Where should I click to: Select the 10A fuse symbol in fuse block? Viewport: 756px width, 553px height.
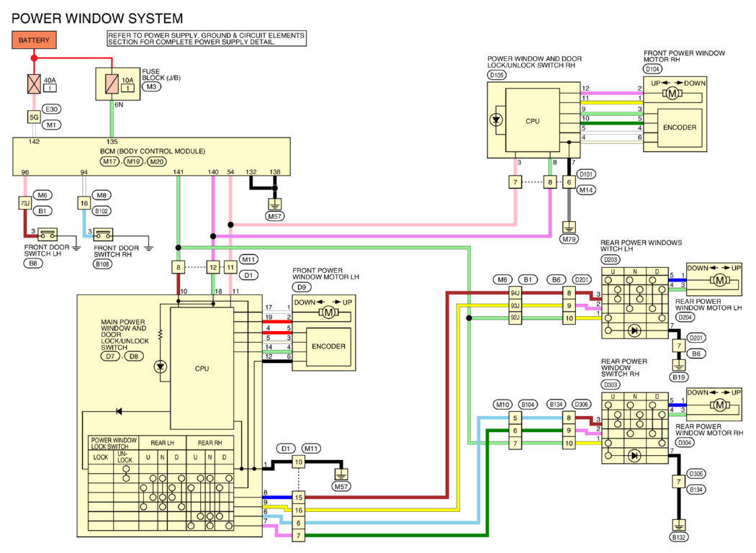(x=112, y=84)
